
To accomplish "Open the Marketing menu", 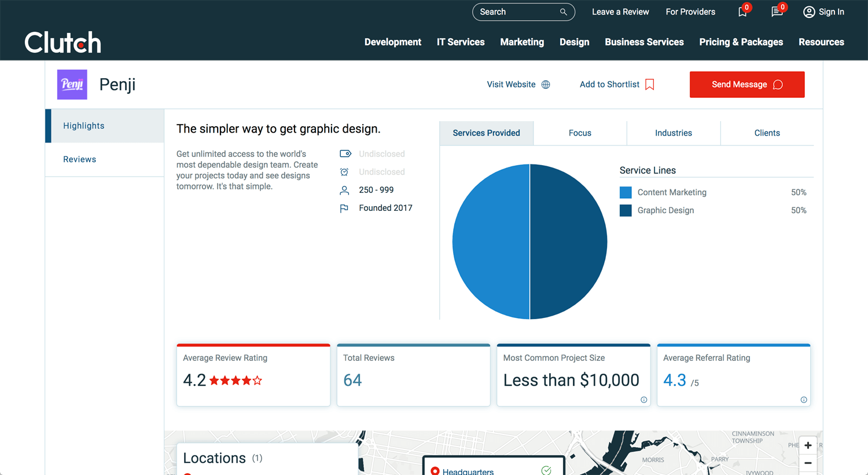I will coord(522,42).
